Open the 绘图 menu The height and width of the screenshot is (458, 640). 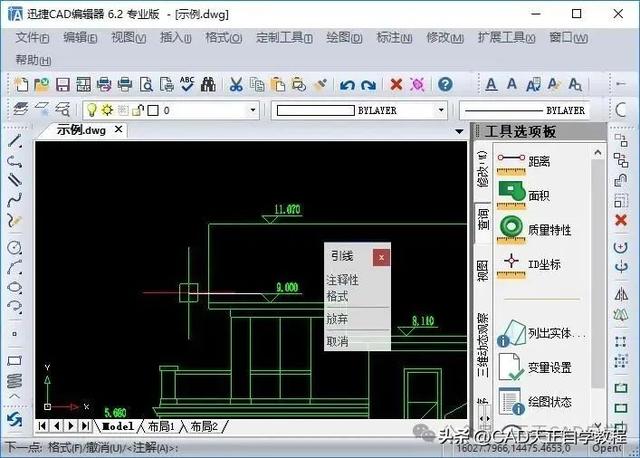(344, 38)
